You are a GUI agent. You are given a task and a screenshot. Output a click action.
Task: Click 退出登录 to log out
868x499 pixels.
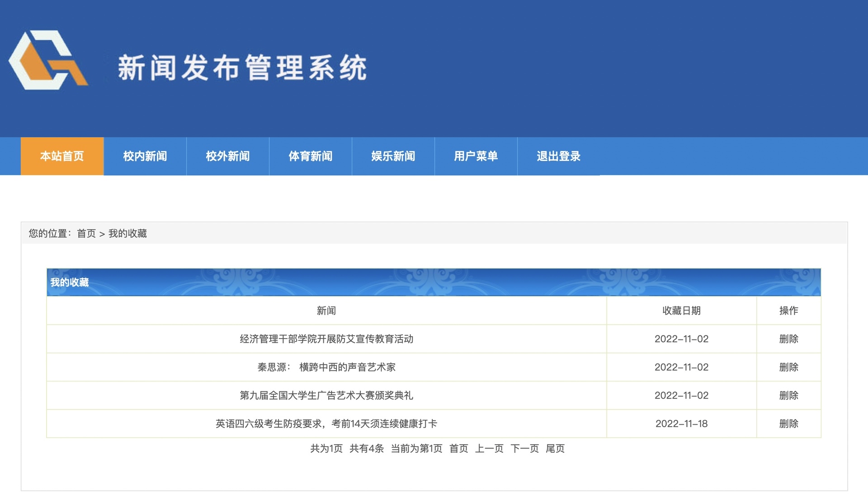click(x=558, y=156)
